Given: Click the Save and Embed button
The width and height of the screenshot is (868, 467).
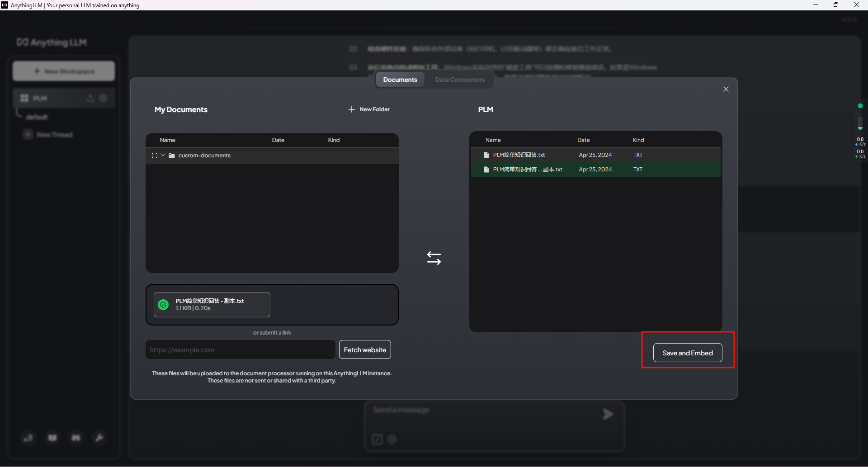Looking at the screenshot, I should pyautogui.click(x=687, y=353).
